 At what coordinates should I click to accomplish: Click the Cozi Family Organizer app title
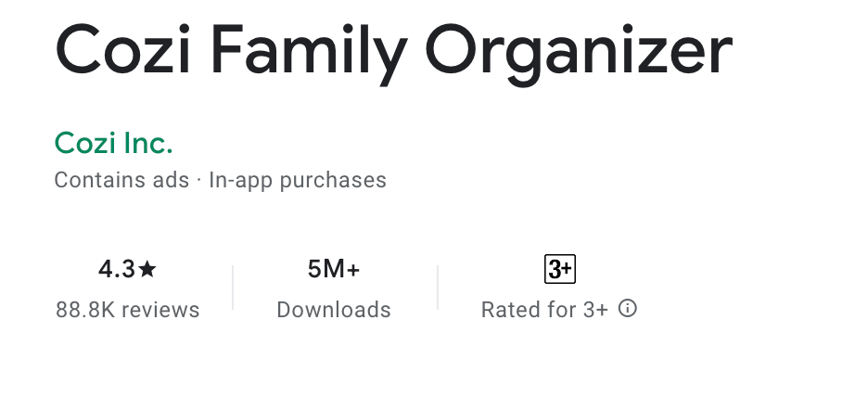coord(393,54)
